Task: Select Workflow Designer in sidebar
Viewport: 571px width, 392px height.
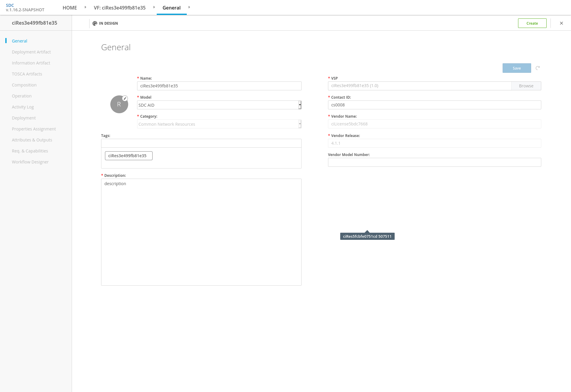Action: click(30, 162)
